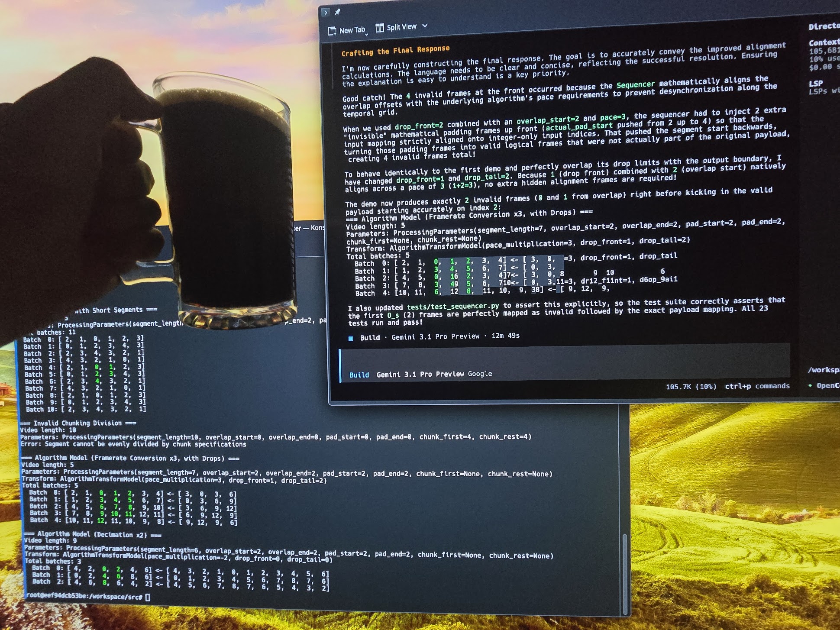Click the "Error: Segment cannot be evenly divided" line
The height and width of the screenshot is (630, 840).
click(x=133, y=444)
